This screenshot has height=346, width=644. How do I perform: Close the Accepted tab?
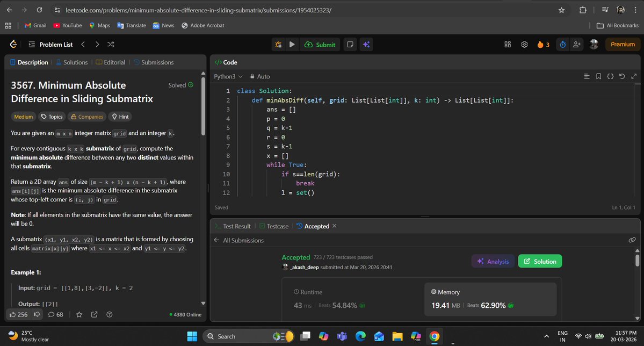click(x=334, y=226)
